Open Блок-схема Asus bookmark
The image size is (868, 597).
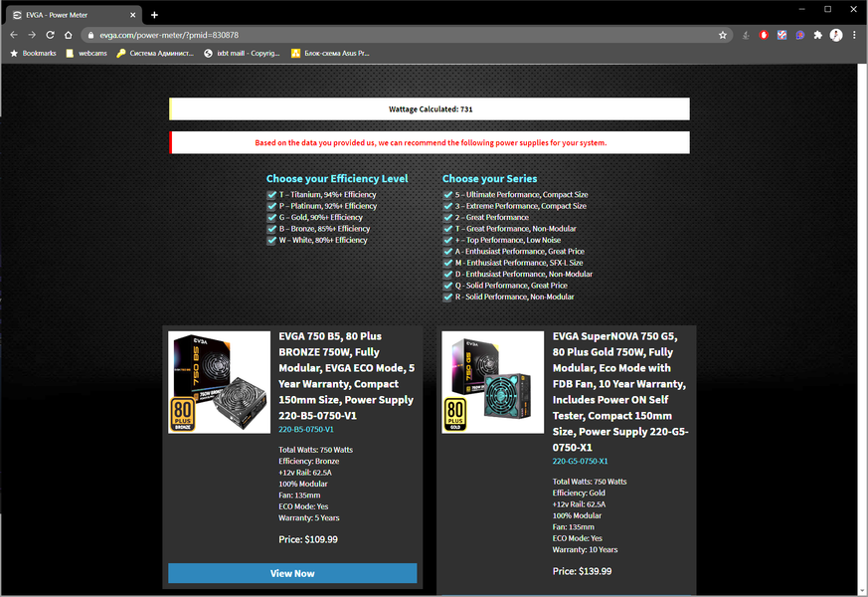[x=330, y=53]
